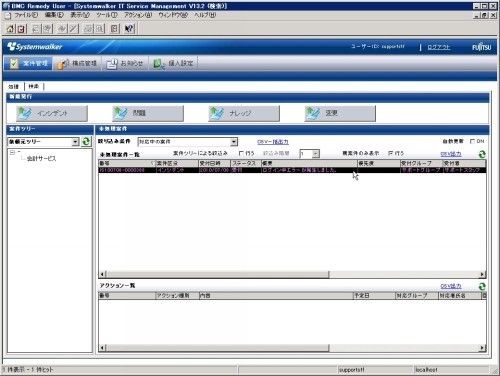Open the 絞込み階層 dropdown showing 1

pyautogui.click(x=316, y=154)
